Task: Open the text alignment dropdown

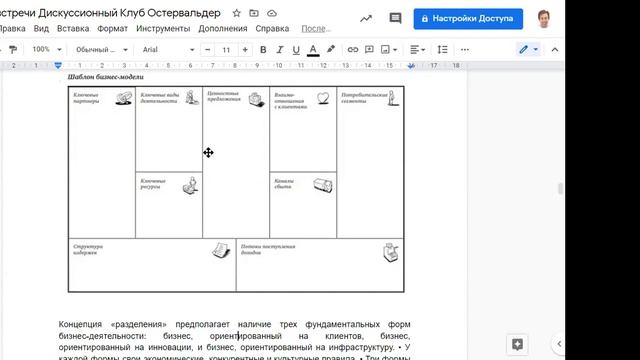Action: click(x=417, y=50)
